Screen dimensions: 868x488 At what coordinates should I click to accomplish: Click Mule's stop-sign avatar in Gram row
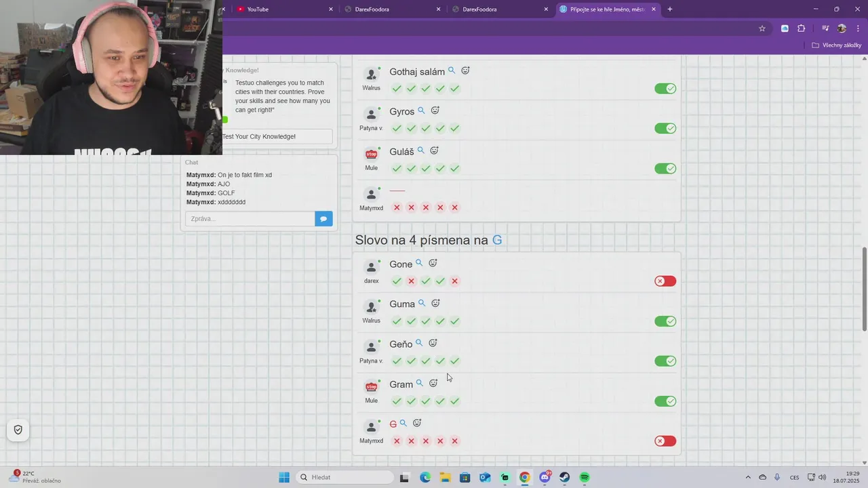tap(371, 387)
